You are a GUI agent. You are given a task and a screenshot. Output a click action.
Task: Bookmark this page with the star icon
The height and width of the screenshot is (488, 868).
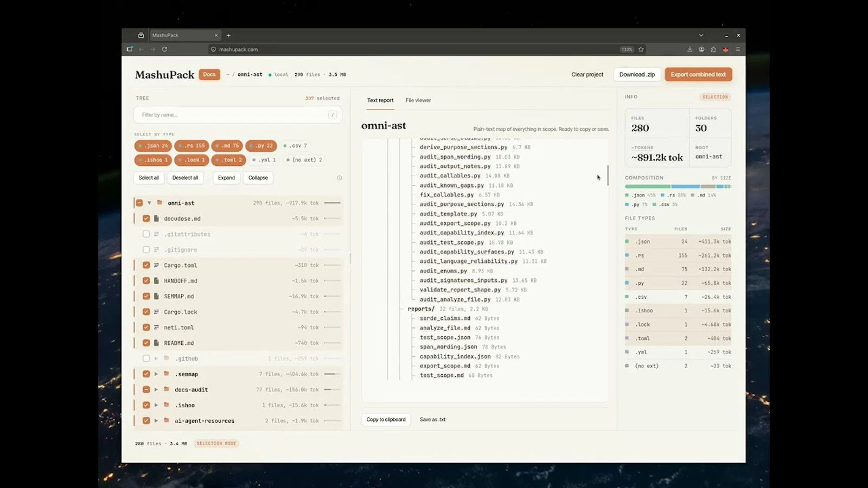point(641,49)
